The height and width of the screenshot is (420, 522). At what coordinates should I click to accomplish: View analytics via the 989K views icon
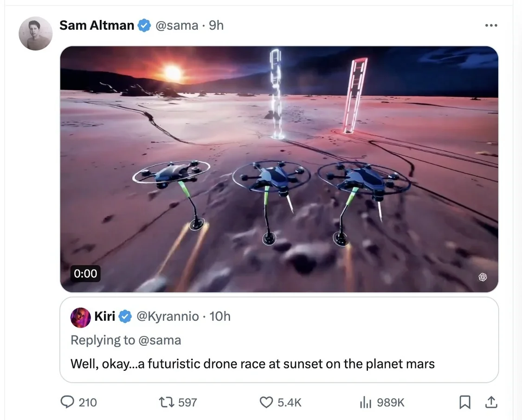[365, 402]
